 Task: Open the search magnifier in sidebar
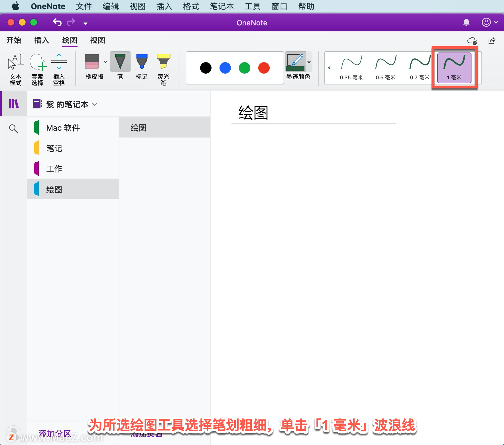(13, 129)
